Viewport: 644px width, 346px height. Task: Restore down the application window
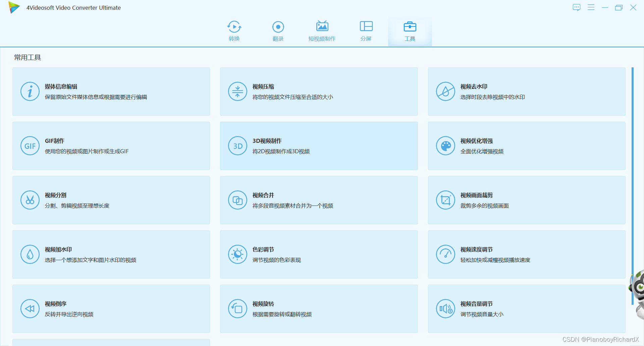[619, 7]
